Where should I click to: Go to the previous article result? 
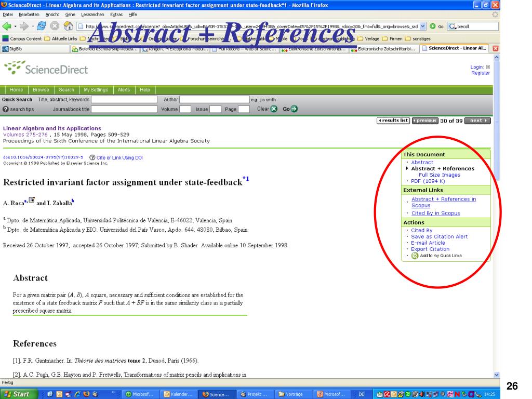[x=425, y=121]
